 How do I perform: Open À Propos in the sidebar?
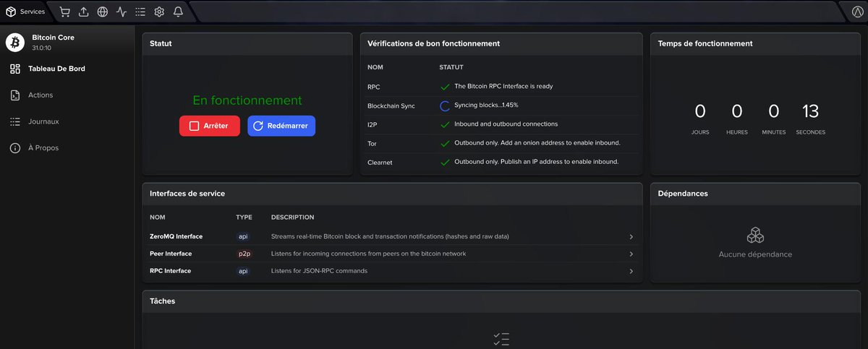click(x=43, y=148)
